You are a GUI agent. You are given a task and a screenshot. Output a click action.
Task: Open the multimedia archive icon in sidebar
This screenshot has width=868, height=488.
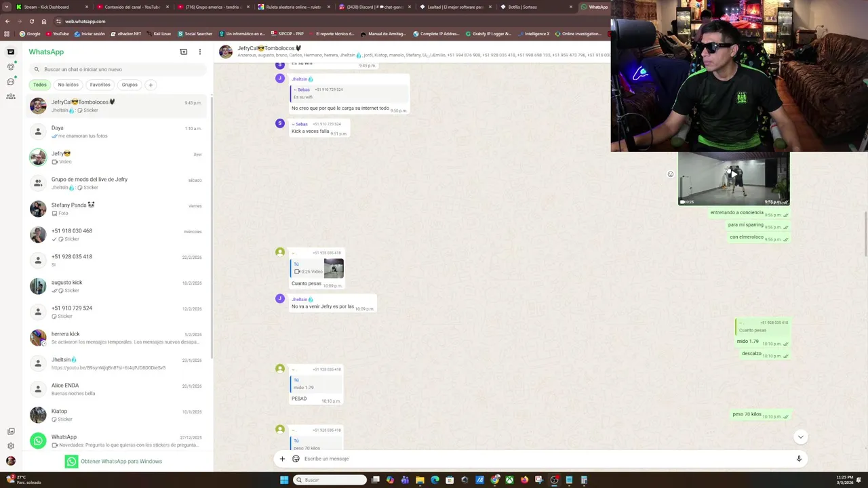pos(11,431)
